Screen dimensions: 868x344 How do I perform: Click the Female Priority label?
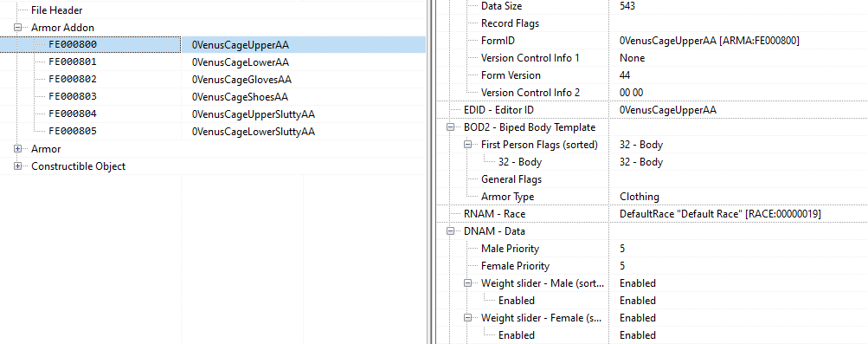point(516,266)
